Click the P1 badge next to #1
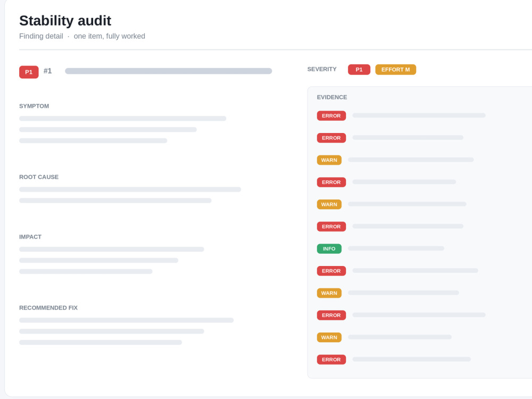Viewport: 532px width, 399px height. (x=29, y=72)
